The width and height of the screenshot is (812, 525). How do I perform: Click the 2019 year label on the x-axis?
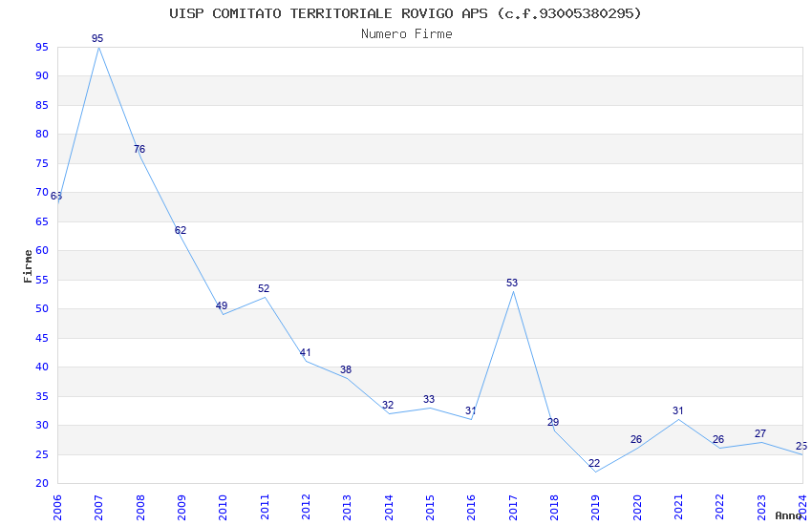(595, 508)
